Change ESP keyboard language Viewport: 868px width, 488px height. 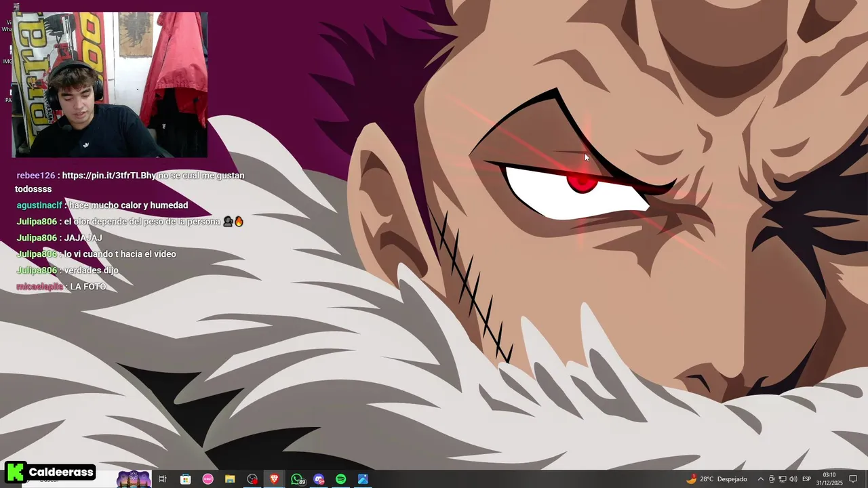(807, 479)
